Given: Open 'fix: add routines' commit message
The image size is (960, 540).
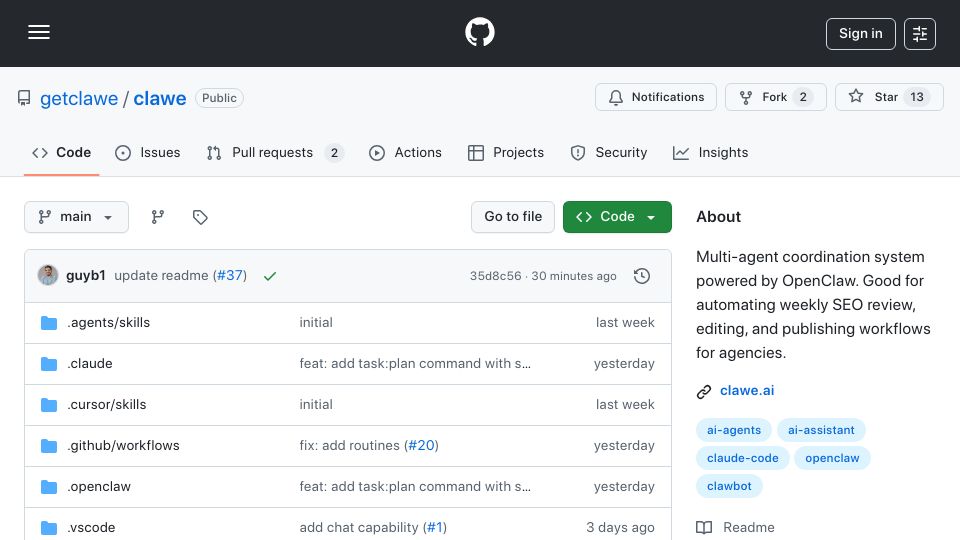Looking at the screenshot, I should [350, 446].
